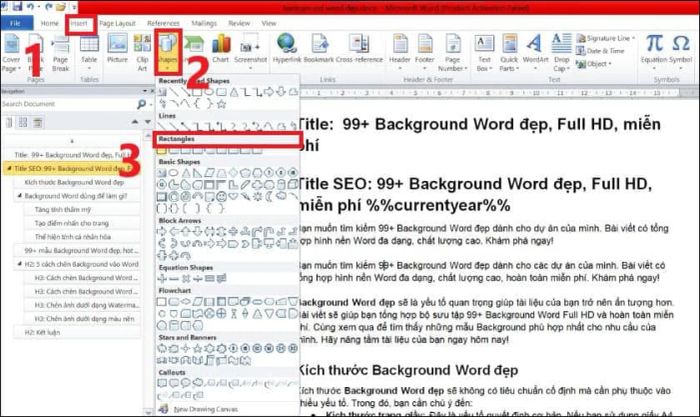Click the Page Break button
The image size is (700, 417).
pos(60,54)
